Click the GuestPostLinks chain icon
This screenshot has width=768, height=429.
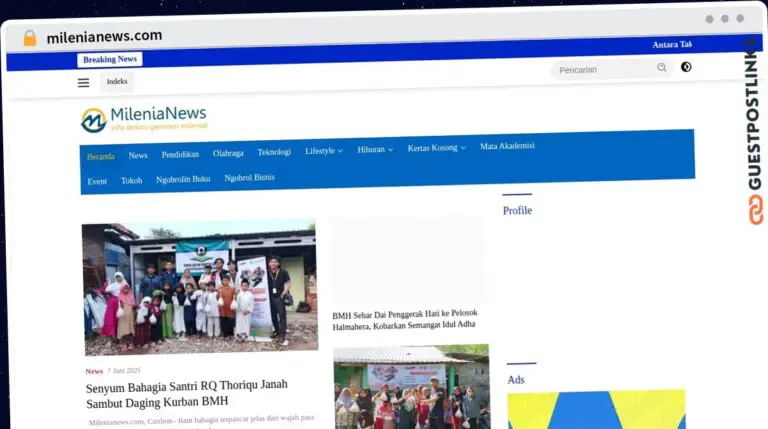[752, 209]
